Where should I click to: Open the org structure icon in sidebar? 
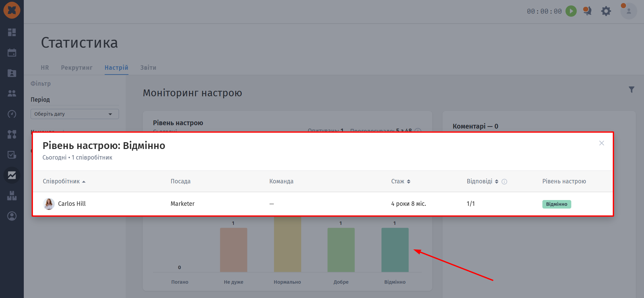pos(12,134)
